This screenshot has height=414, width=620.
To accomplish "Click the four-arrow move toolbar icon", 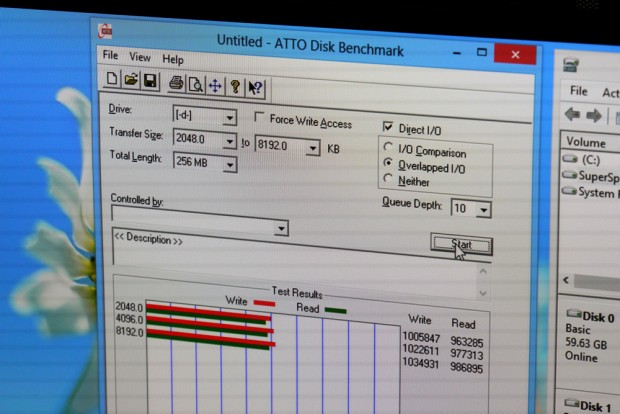I will 215,86.
